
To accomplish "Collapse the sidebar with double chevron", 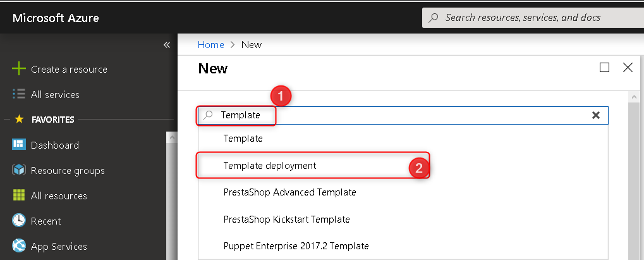I will (167, 45).
